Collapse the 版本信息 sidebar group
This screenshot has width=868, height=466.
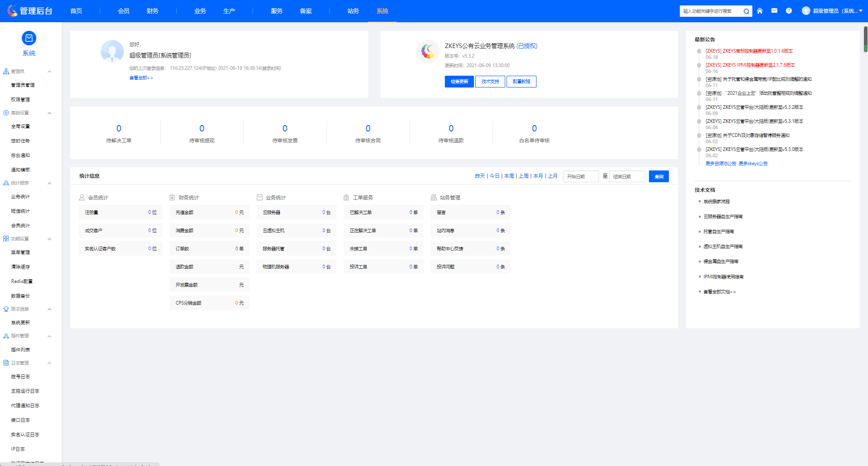[49, 309]
